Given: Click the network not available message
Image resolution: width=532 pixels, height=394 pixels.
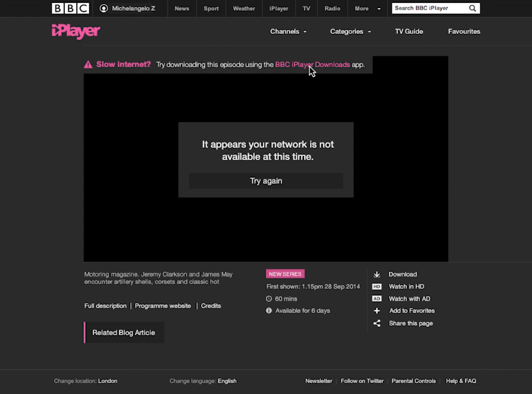Looking at the screenshot, I should (268, 150).
